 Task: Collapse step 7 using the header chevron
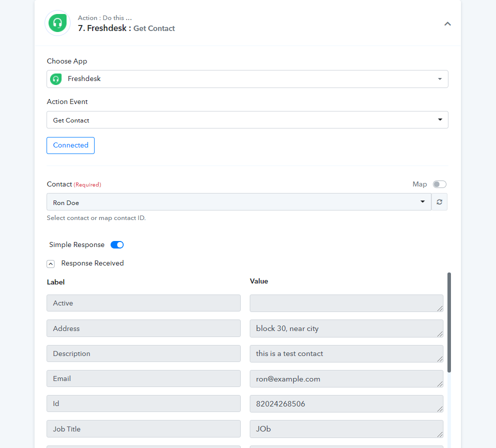coord(447,23)
